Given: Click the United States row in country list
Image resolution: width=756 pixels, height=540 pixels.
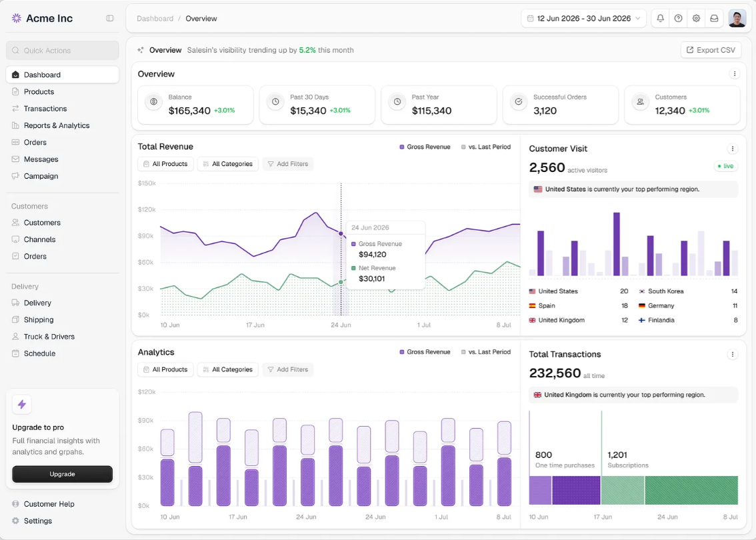Looking at the screenshot, I should tap(579, 291).
